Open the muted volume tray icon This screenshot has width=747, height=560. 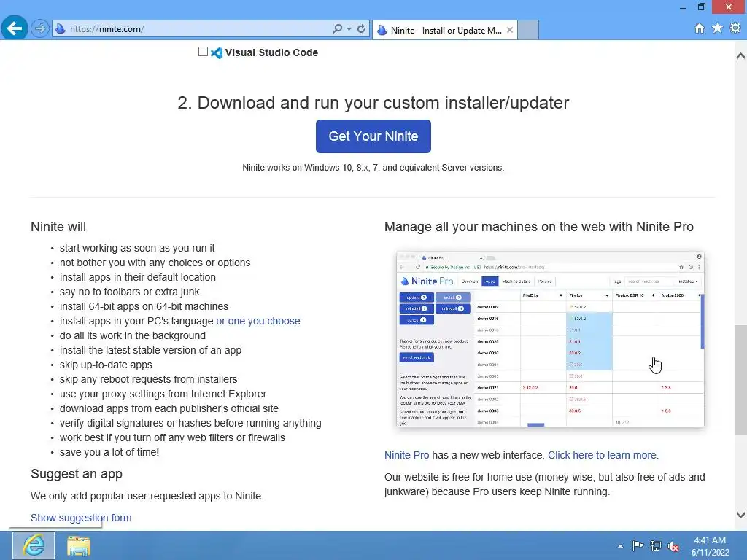[673, 546]
